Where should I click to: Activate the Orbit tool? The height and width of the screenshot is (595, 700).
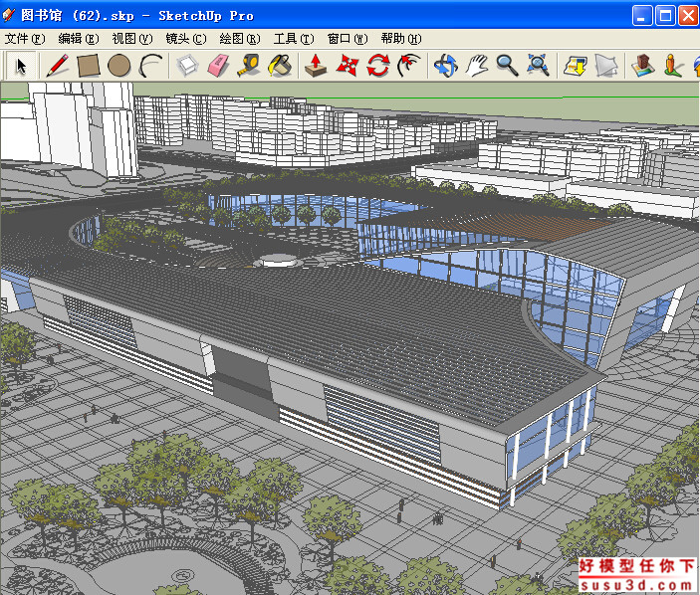click(445, 66)
